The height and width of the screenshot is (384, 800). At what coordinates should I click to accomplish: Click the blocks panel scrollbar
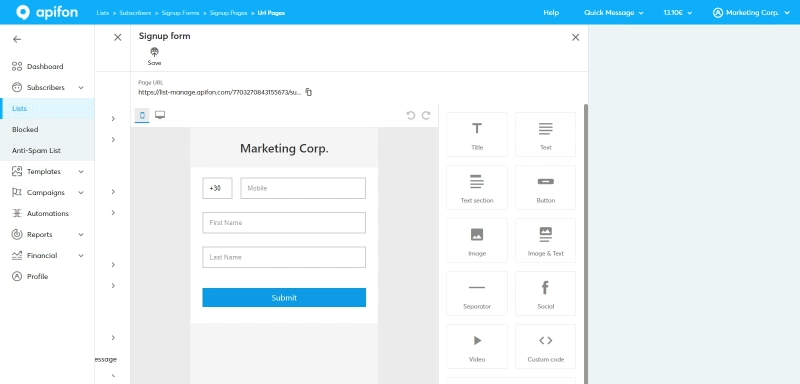586,244
